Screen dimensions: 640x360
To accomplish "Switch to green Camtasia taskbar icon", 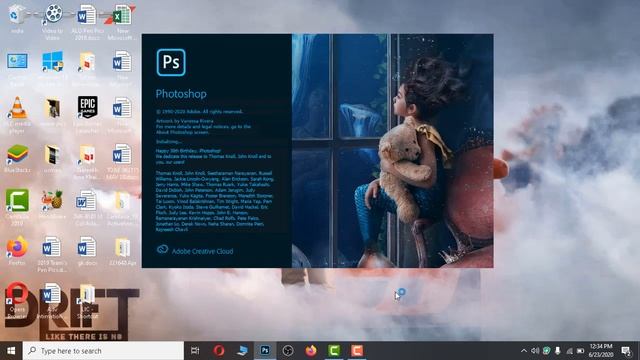I will pos(334,350).
